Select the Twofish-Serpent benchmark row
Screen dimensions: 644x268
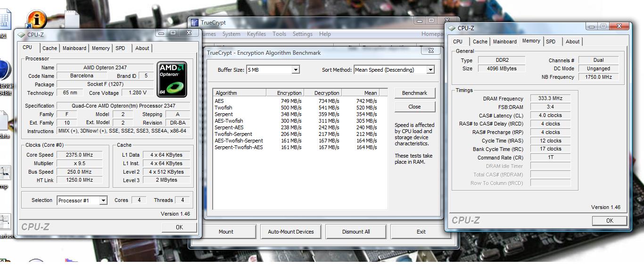tap(296, 134)
